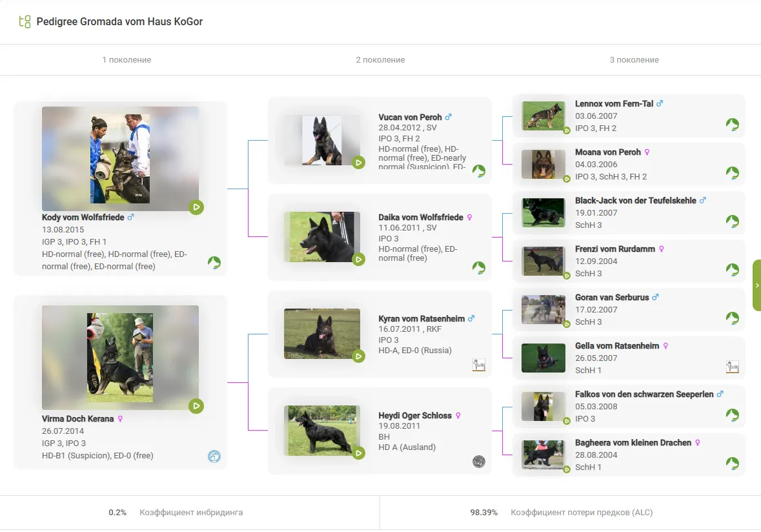This screenshot has width=761, height=532.
Task: Expand the green side panel arrow tab
Action: 756,285
